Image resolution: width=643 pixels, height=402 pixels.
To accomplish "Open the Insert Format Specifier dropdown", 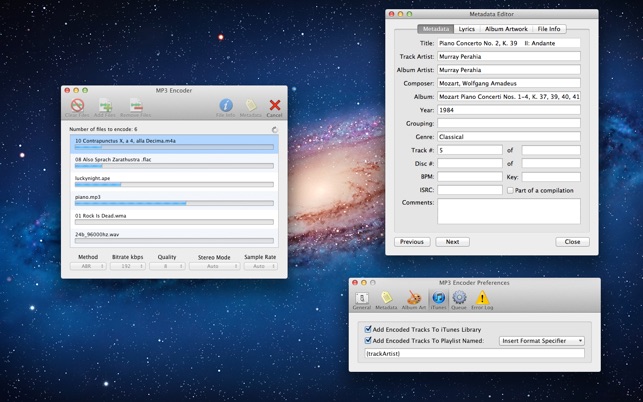I will pyautogui.click(x=541, y=341).
